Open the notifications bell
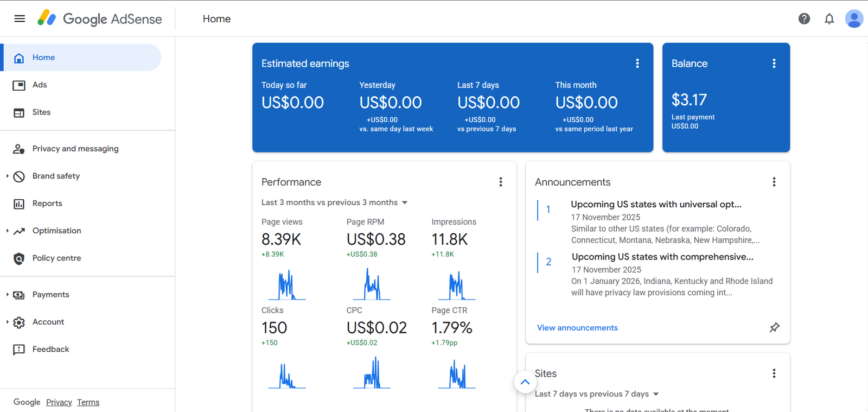Screen dimensions: 868x412 (x=829, y=19)
